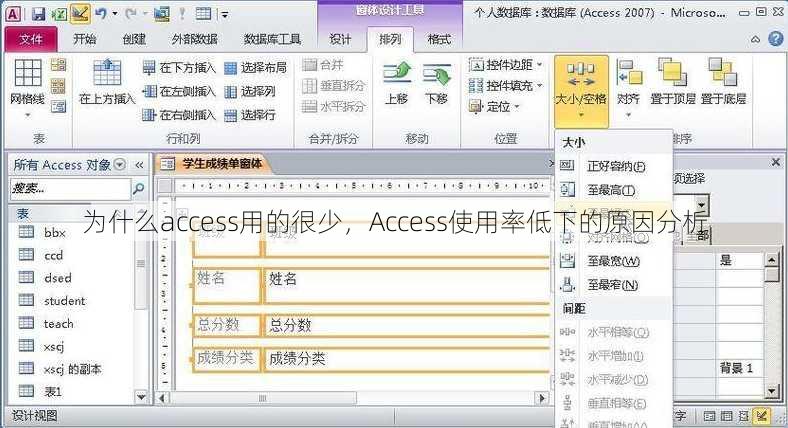Click navigation pane scroll down arrow
The height and width of the screenshot is (428, 788).
(x=141, y=397)
